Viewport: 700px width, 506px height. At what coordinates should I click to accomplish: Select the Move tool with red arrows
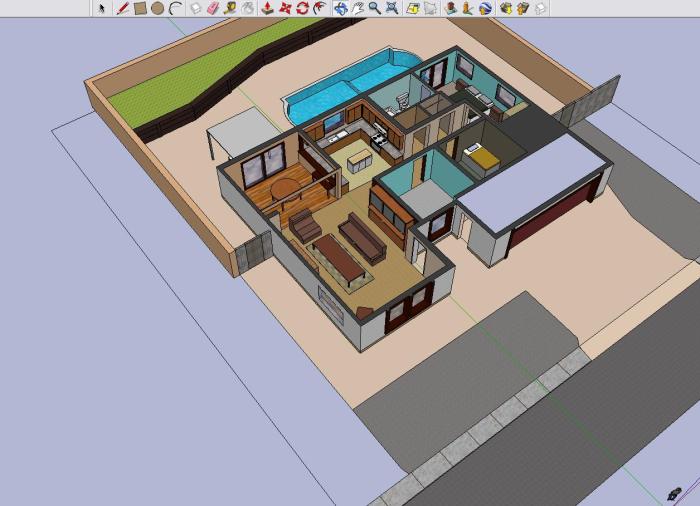click(284, 8)
